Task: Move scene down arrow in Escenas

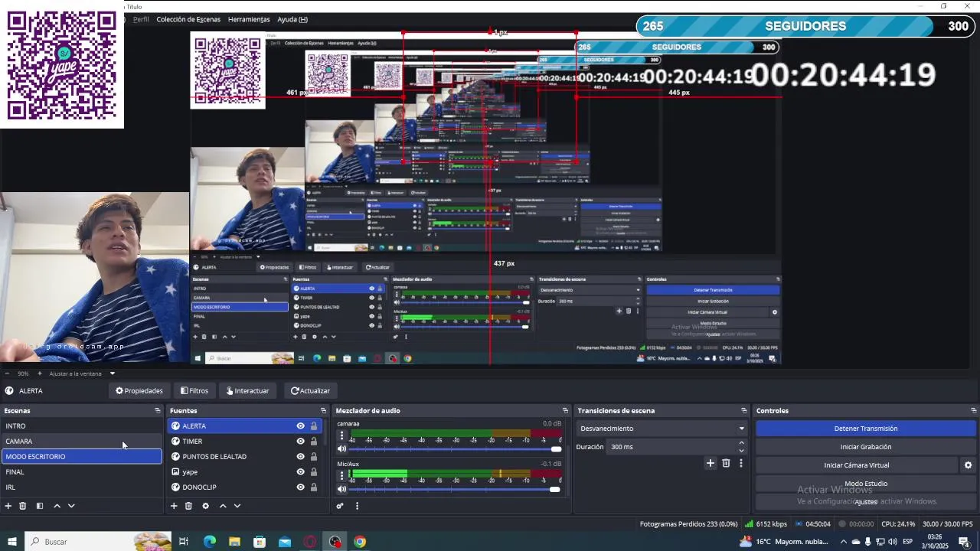Action: point(71,506)
